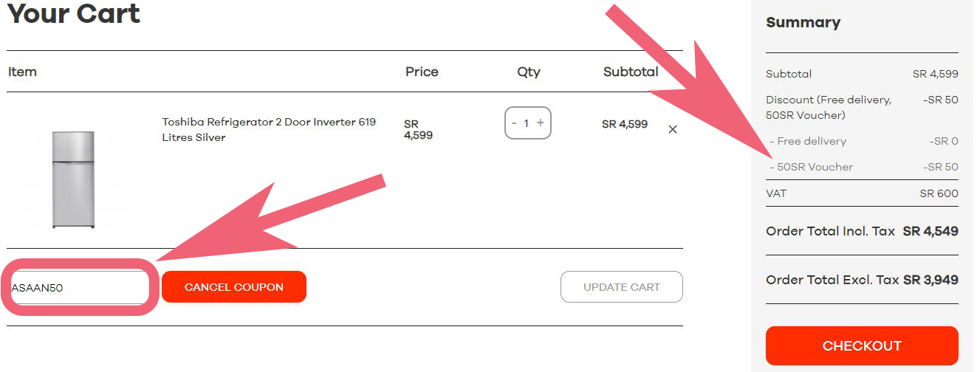Click the ASAAN50 coupon code field
Viewport: 980px width, 372px height.
[80, 287]
